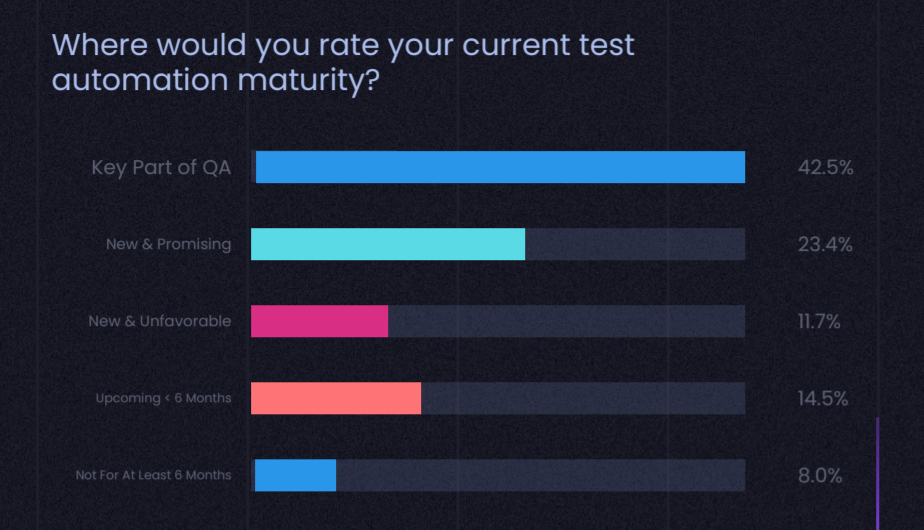The image size is (924, 530).
Task: Click the 23.4% value
Action: [825, 244]
